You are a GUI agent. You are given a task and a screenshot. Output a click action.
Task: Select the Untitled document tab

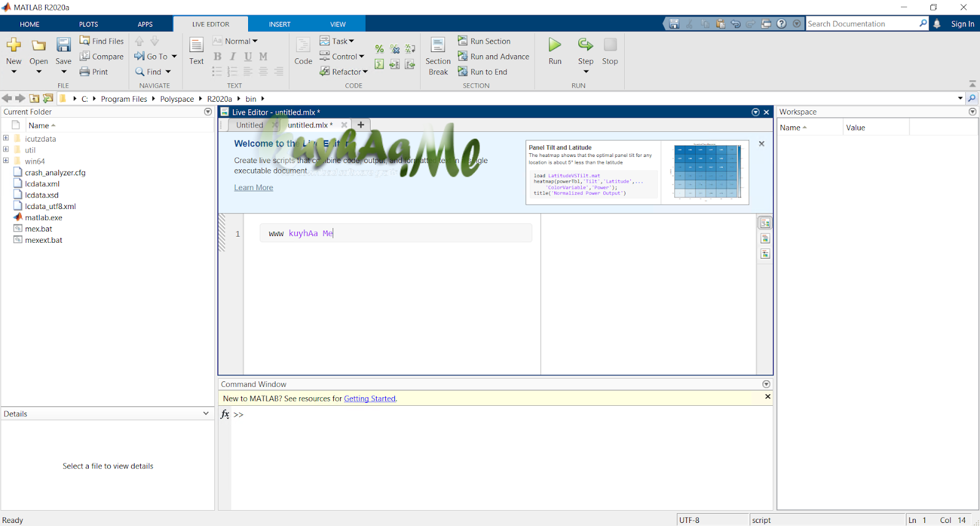[x=250, y=125]
